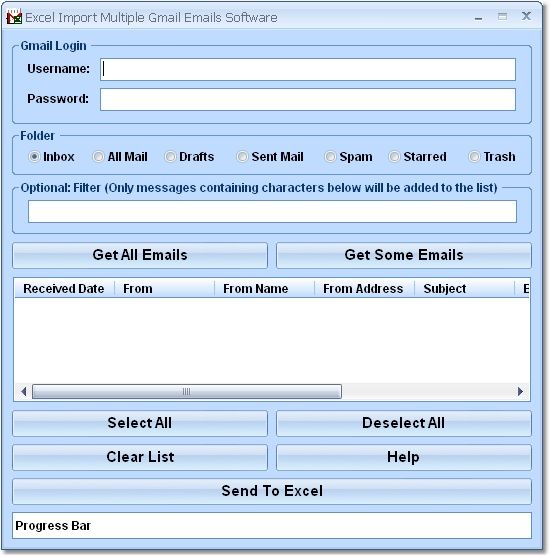Click the Subject column header
This screenshot has height=557, width=550.
click(x=465, y=288)
